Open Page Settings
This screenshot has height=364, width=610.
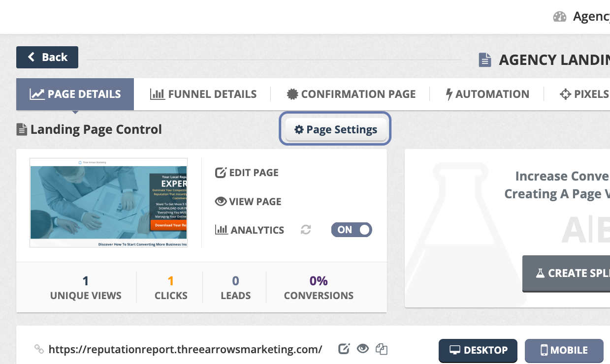pyautogui.click(x=335, y=130)
